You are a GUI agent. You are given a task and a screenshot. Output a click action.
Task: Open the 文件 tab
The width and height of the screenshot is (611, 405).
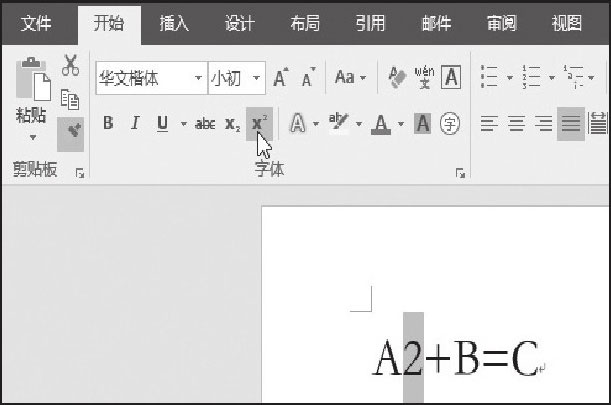point(36,23)
